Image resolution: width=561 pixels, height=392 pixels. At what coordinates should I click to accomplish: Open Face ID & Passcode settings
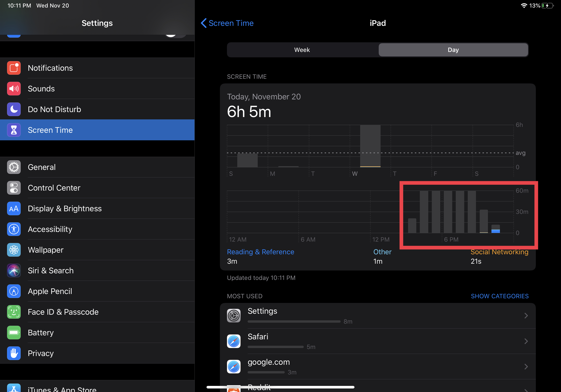(97, 312)
